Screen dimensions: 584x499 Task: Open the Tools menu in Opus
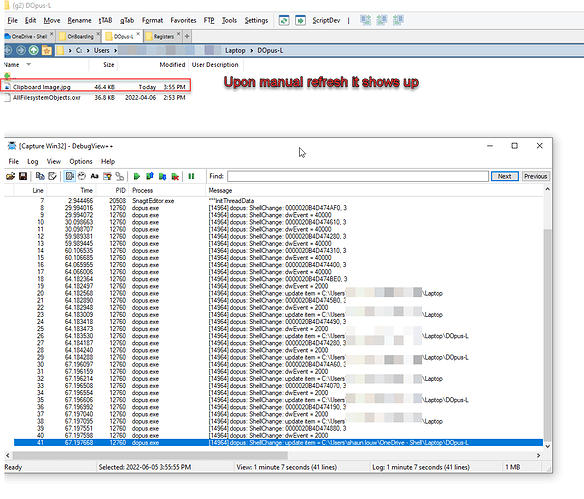tap(229, 20)
